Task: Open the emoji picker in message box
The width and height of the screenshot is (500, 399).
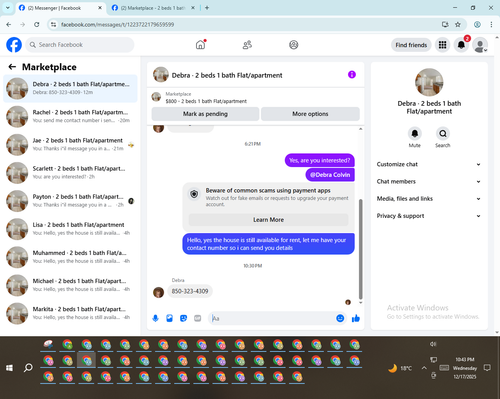Action: tap(340, 318)
